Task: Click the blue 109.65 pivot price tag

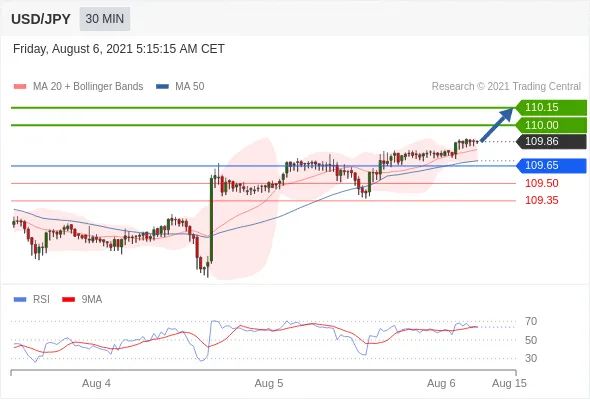Action: pyautogui.click(x=551, y=166)
